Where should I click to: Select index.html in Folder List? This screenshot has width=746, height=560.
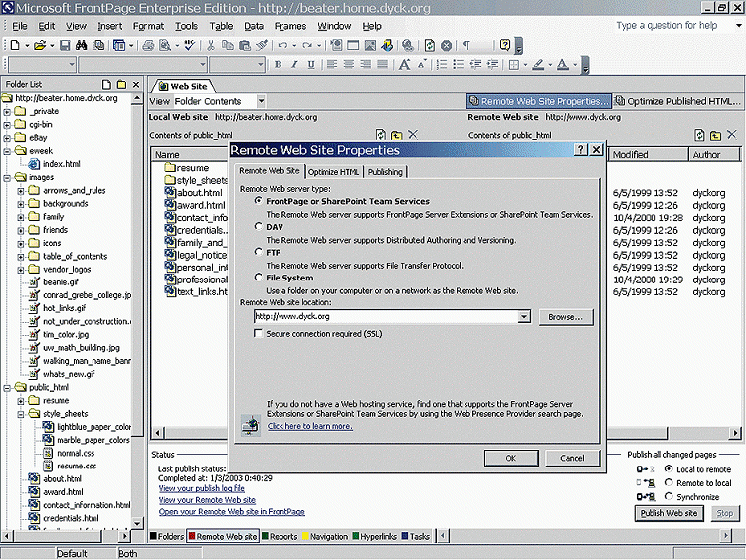[x=61, y=164]
